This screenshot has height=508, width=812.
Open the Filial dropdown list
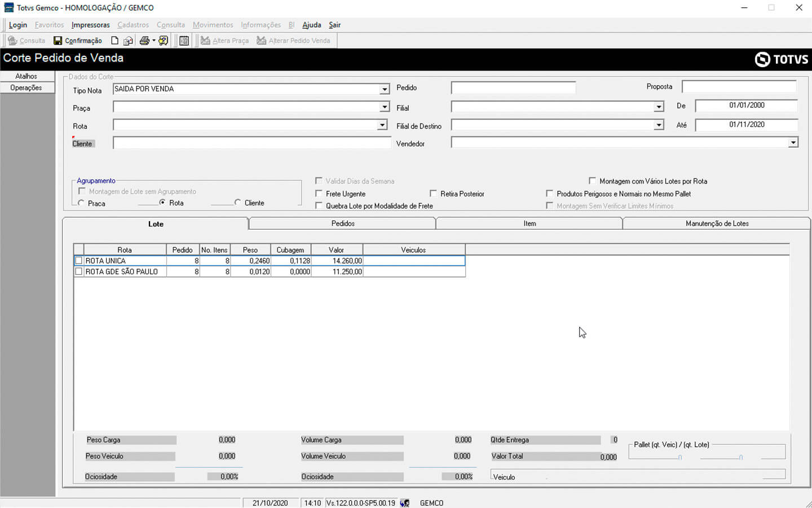[659, 107]
